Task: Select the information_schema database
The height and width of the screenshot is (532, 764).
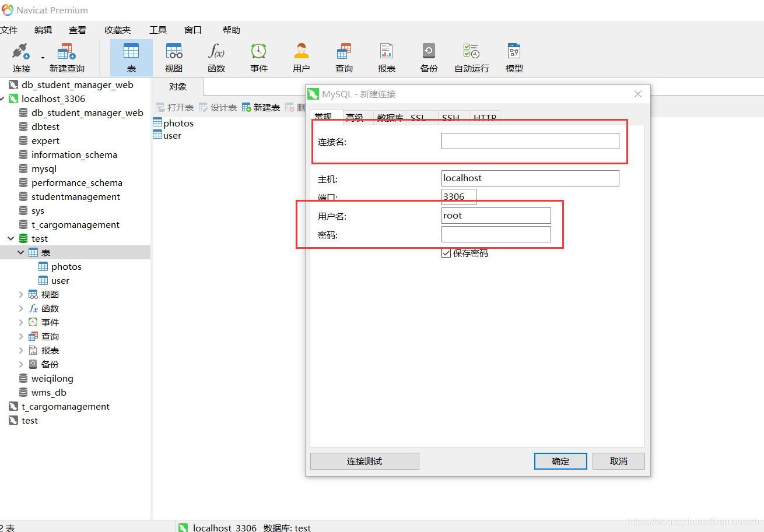Action: 74,154
